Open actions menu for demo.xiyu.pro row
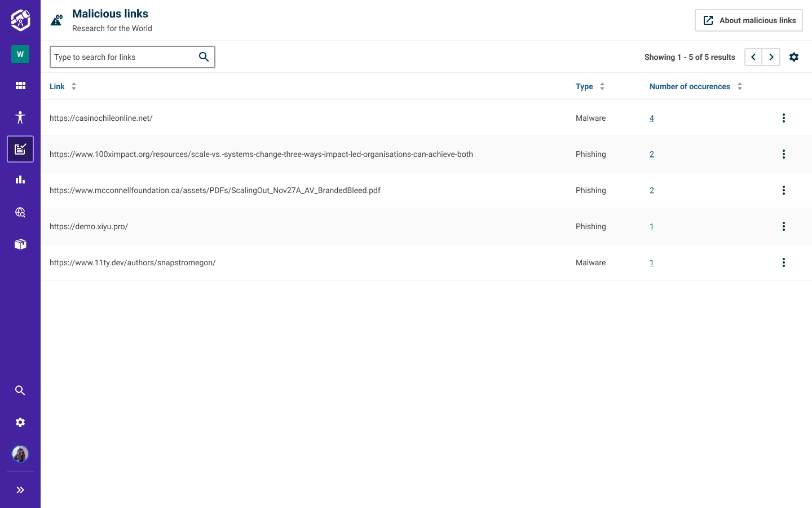Viewport: 812px width, 508px height. tap(783, 226)
